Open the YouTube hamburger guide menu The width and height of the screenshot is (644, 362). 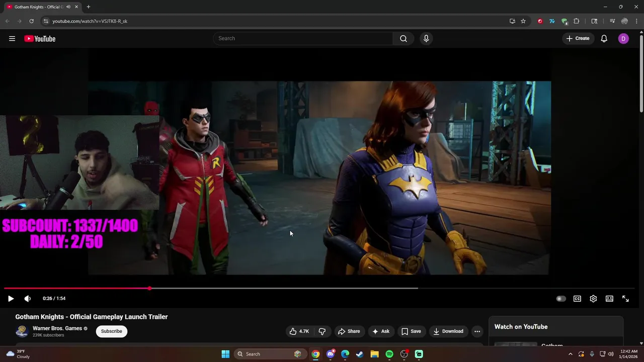pos(12,39)
